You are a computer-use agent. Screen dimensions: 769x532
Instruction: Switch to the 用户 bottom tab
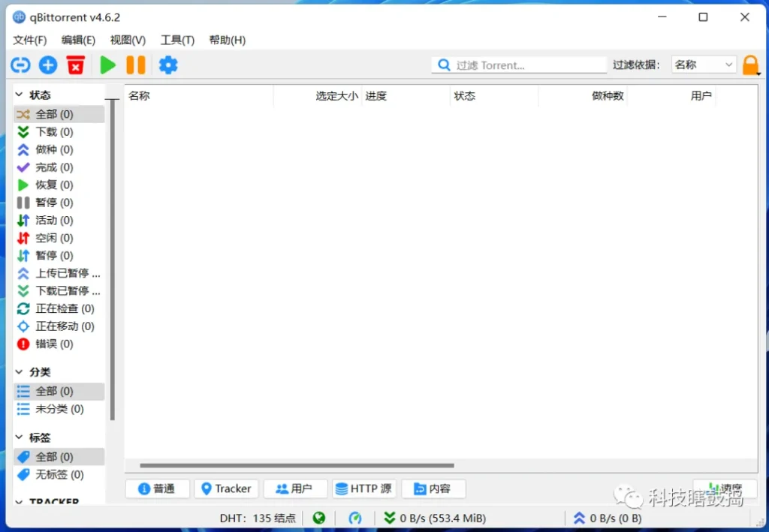click(x=295, y=488)
